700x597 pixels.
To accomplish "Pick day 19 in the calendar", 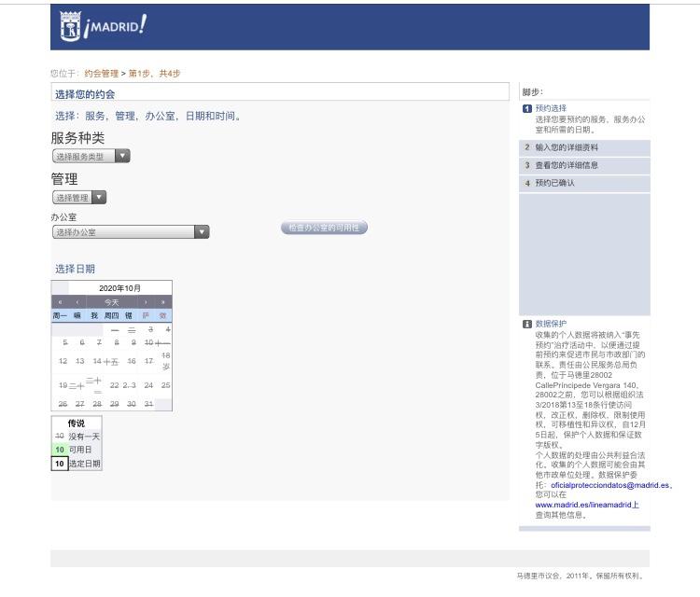I will [x=63, y=385].
